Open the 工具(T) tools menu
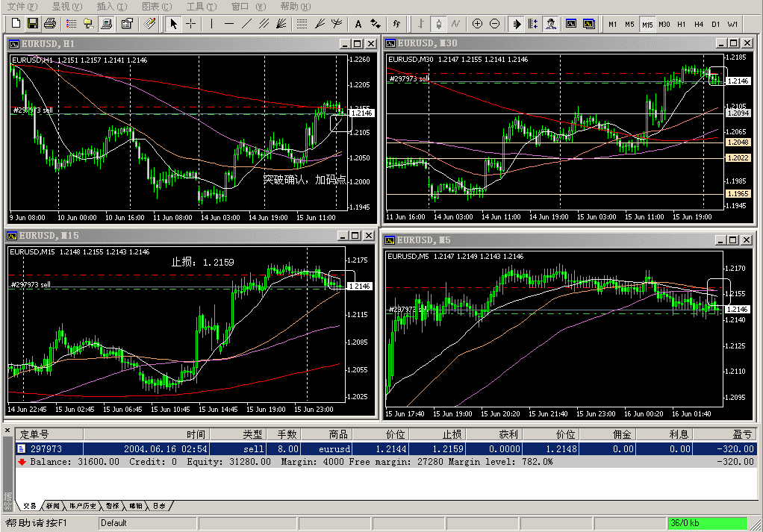Screen dimensions: 763x532 click(201, 7)
